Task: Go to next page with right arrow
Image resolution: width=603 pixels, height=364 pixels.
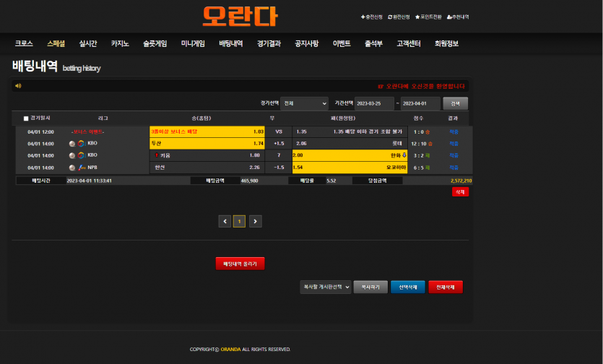Action: [255, 222]
